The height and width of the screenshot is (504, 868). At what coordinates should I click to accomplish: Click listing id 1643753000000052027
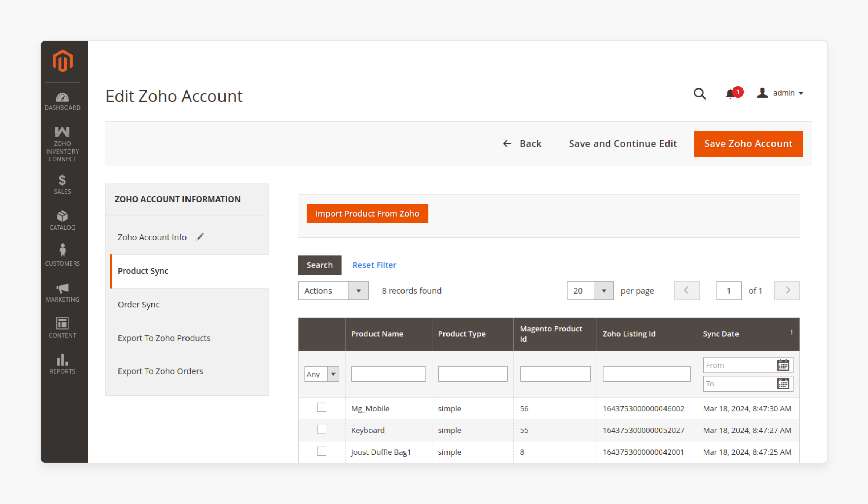click(643, 430)
